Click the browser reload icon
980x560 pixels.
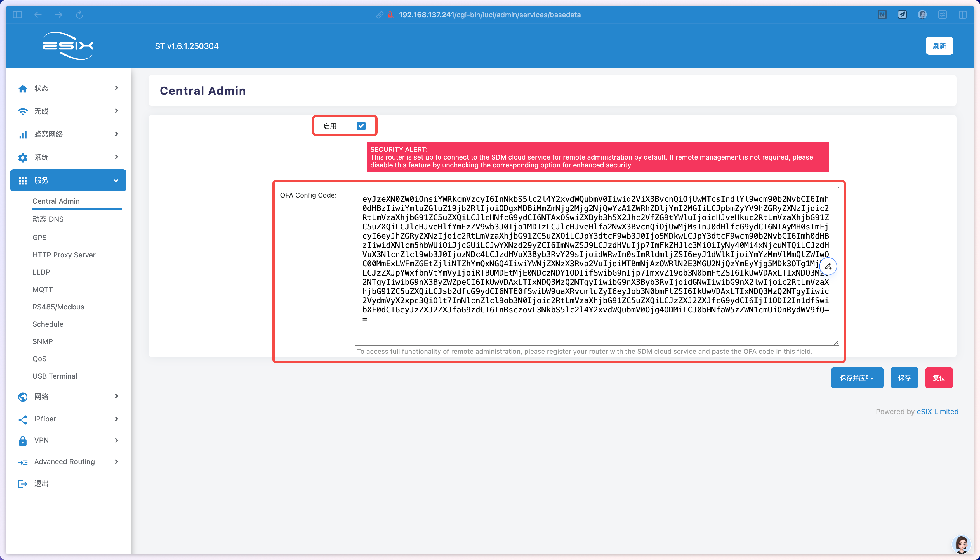[79, 15]
